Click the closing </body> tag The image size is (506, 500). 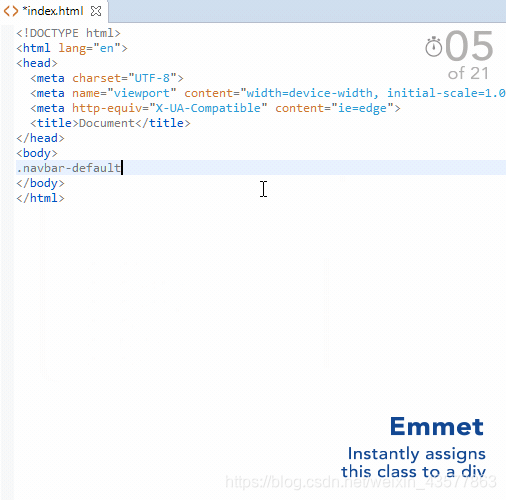click(x=40, y=183)
